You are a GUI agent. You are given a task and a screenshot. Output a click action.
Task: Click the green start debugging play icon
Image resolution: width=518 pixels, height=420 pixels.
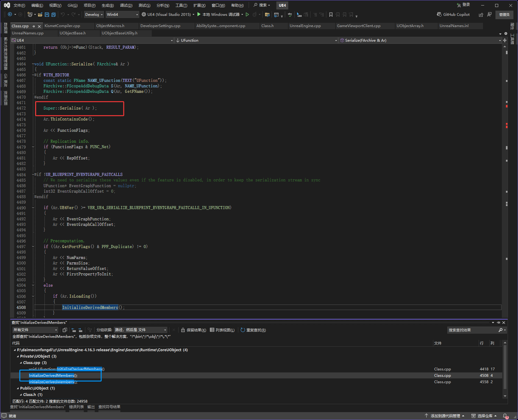(199, 14)
